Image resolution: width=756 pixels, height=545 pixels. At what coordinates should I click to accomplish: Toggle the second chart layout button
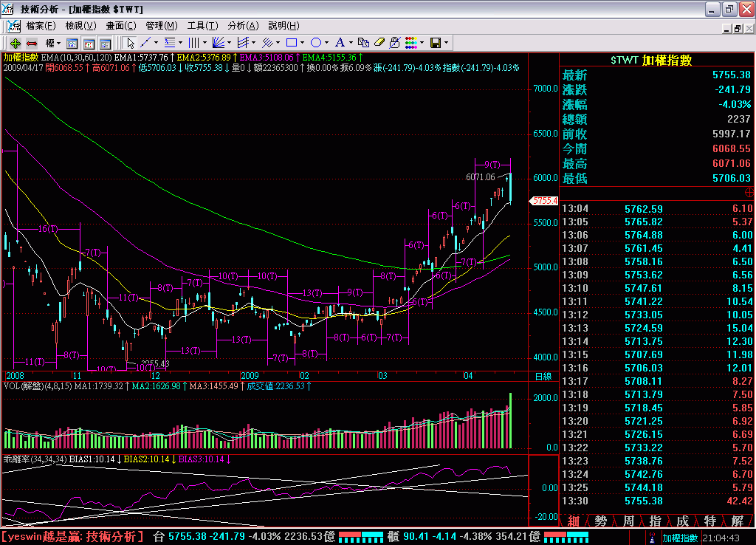[x=89, y=44]
